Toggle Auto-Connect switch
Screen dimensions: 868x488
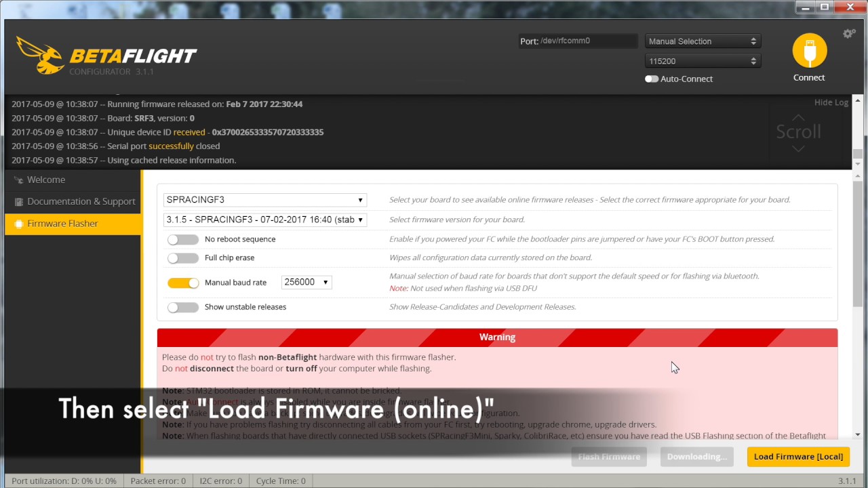click(651, 79)
